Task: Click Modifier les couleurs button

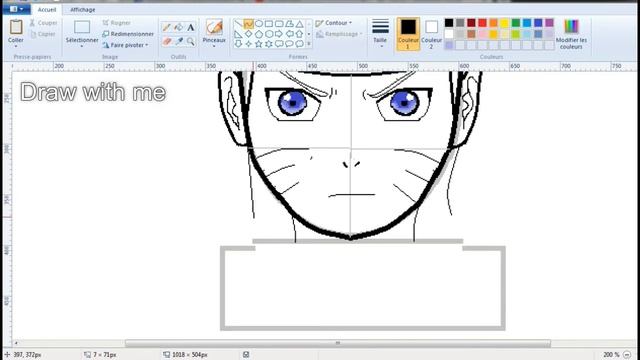Action: [x=571, y=33]
